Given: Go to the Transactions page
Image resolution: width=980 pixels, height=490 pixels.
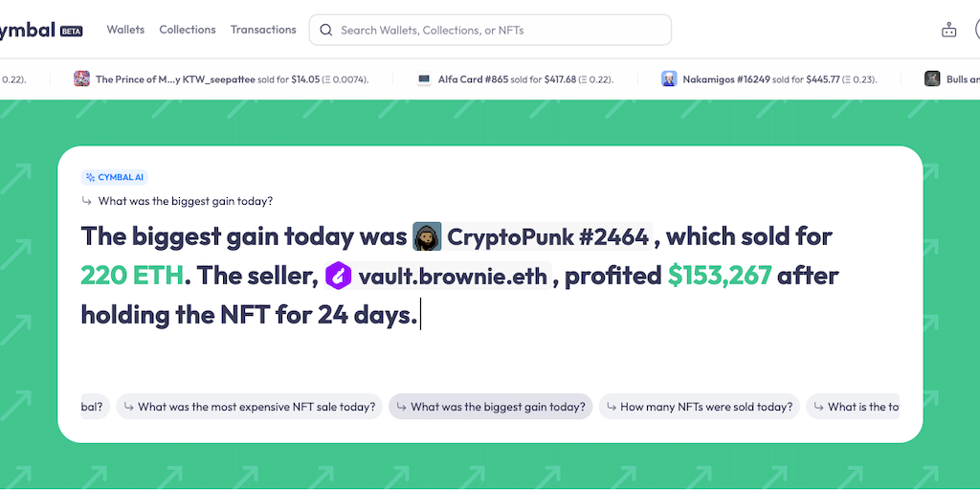Looking at the screenshot, I should point(263,30).
